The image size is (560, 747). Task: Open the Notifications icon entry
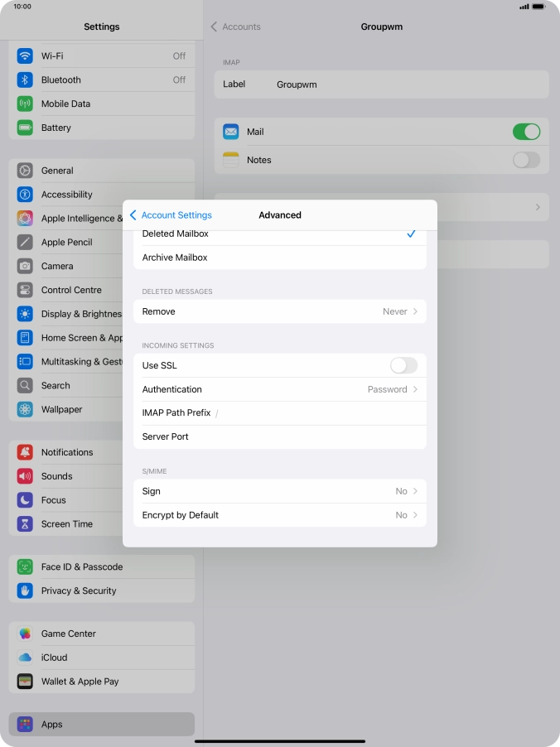point(25,453)
